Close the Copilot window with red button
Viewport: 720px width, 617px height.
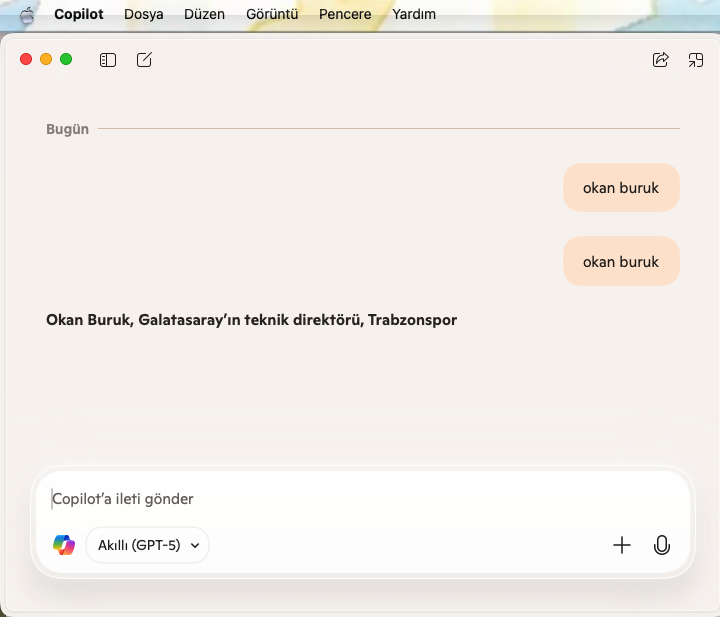click(26, 59)
